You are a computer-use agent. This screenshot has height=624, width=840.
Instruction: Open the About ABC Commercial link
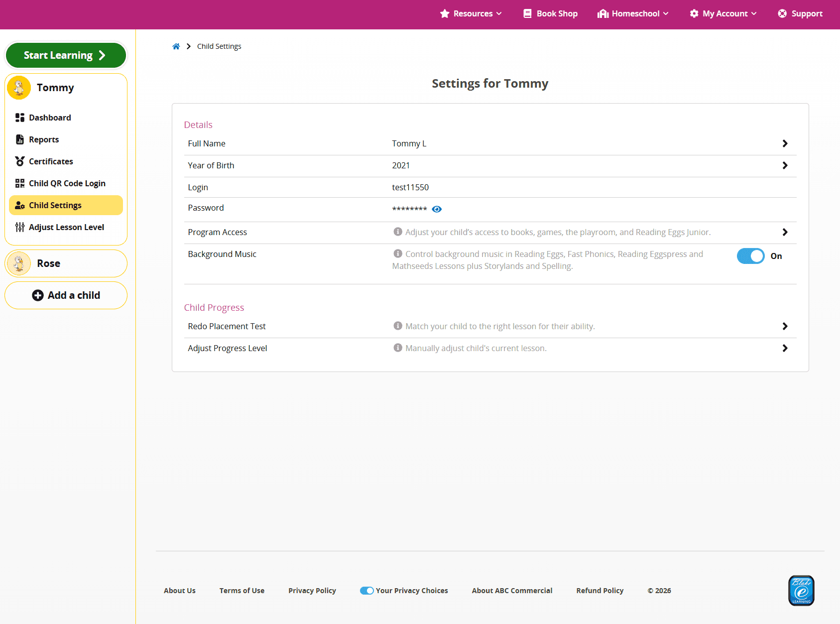click(x=512, y=591)
